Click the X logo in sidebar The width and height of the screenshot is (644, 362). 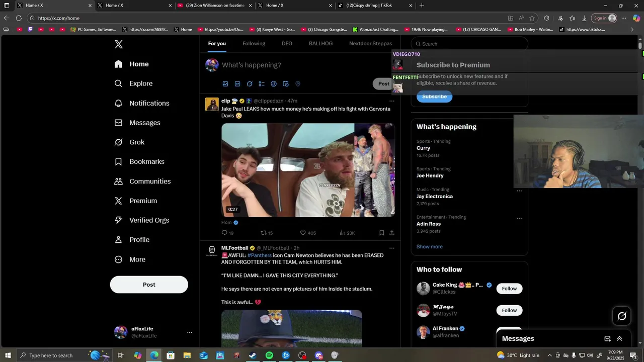(x=118, y=44)
